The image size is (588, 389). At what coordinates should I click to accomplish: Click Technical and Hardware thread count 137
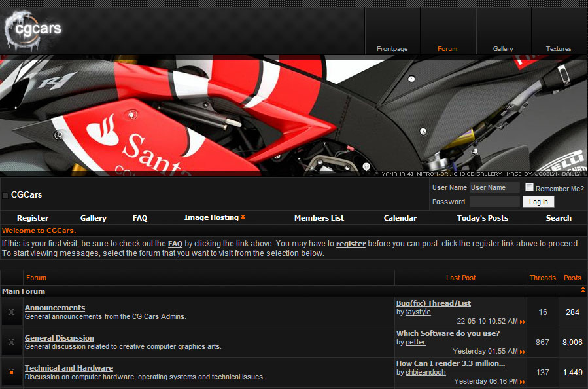point(543,372)
